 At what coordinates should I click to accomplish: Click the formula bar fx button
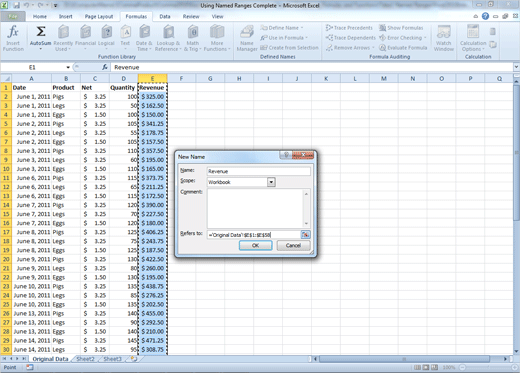105,67
